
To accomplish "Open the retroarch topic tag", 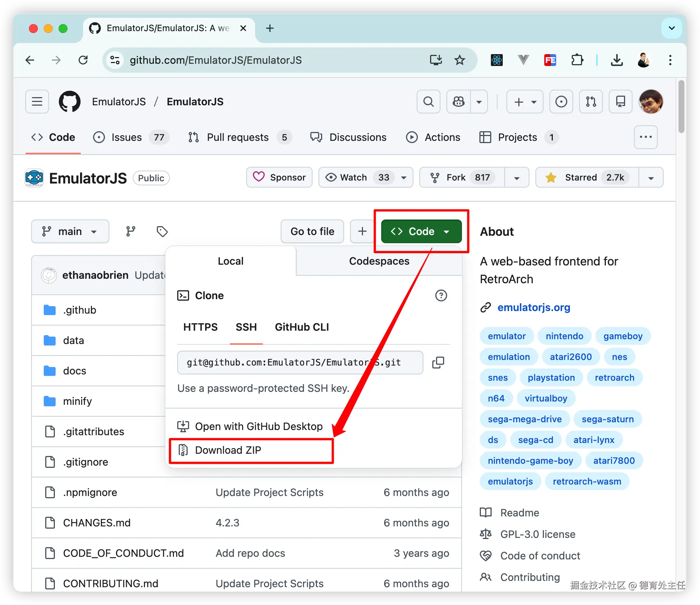I will pos(614,377).
